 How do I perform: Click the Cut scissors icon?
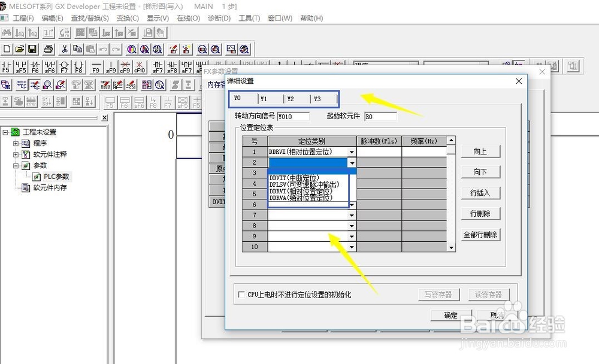(x=65, y=49)
